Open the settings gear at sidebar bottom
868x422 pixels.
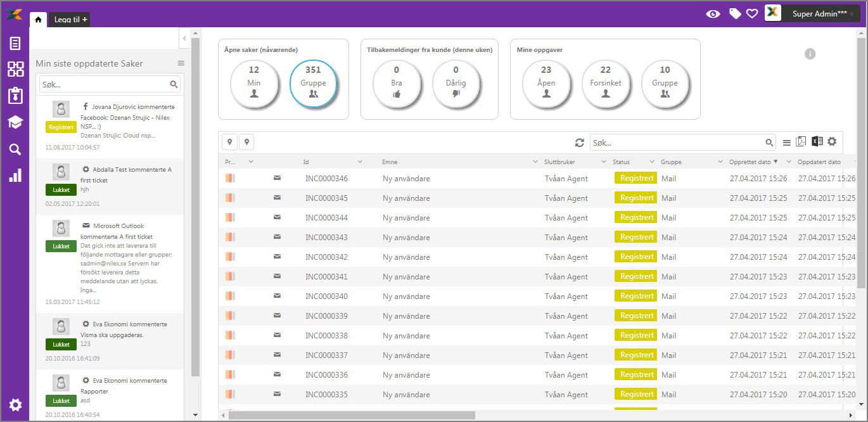tap(15, 405)
